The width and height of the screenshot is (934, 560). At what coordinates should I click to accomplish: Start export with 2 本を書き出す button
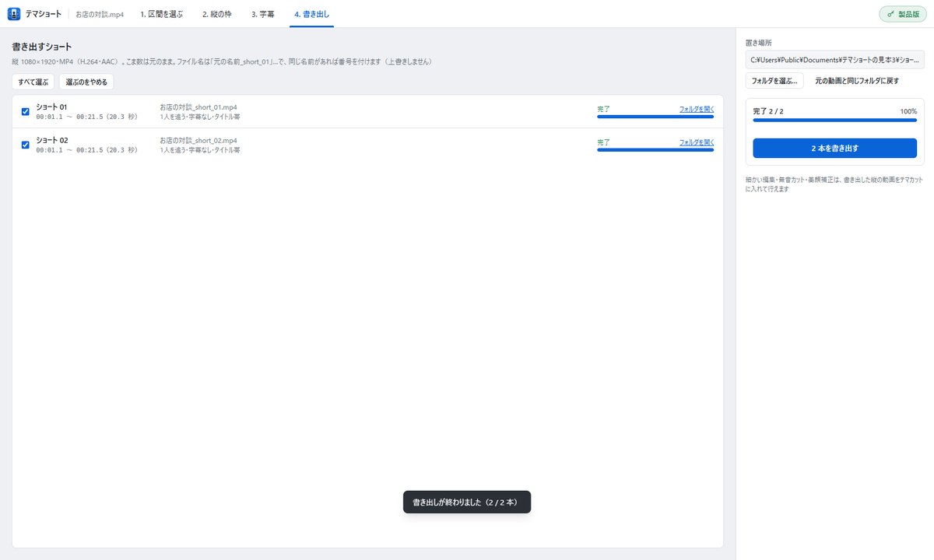(835, 148)
